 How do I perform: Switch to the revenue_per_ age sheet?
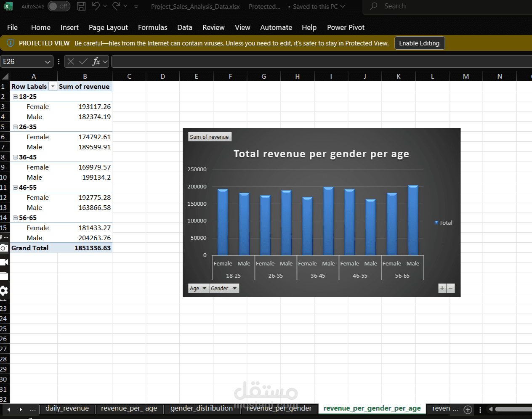pyautogui.click(x=129, y=408)
